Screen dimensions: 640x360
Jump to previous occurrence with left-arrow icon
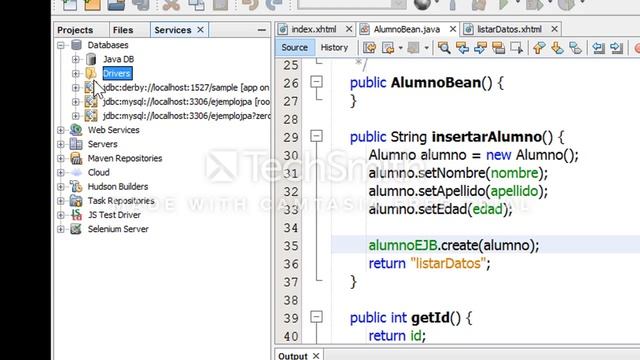(x=462, y=48)
